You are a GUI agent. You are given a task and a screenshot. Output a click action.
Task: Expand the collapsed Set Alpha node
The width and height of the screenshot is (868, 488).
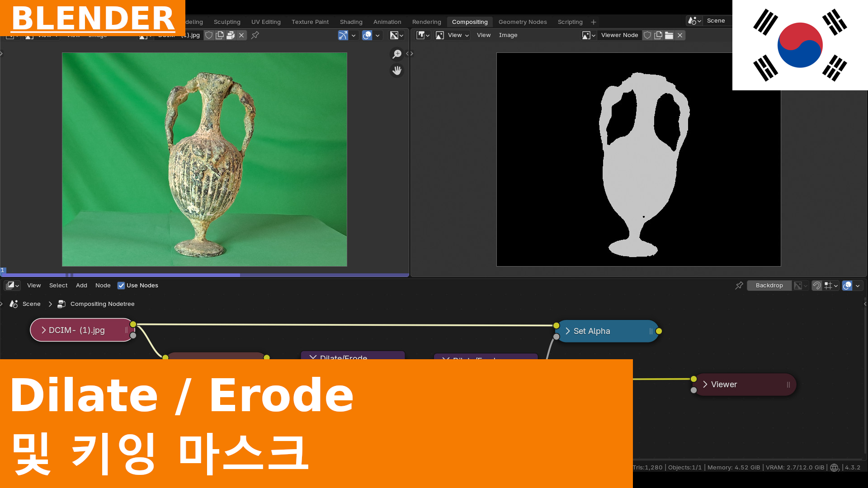[568, 331]
